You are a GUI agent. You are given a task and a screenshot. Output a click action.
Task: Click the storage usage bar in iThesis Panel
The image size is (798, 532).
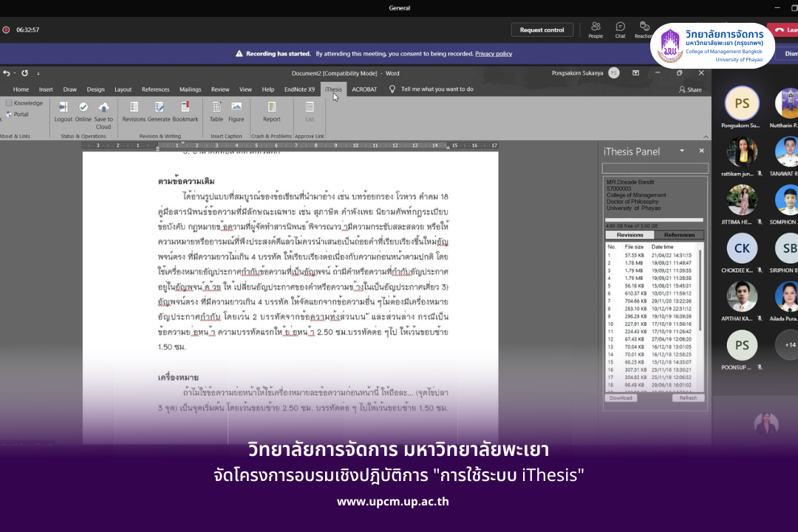654,220
